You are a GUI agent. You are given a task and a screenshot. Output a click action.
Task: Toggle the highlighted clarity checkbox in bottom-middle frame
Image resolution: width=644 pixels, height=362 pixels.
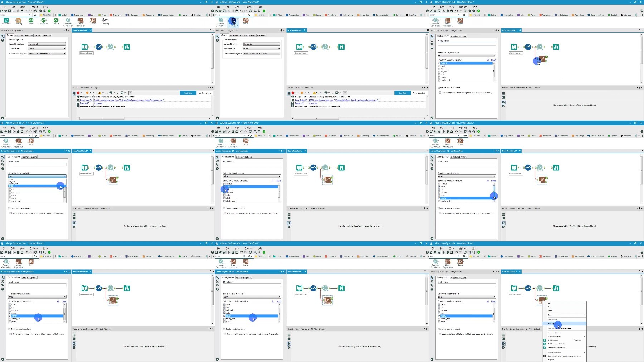click(224, 316)
